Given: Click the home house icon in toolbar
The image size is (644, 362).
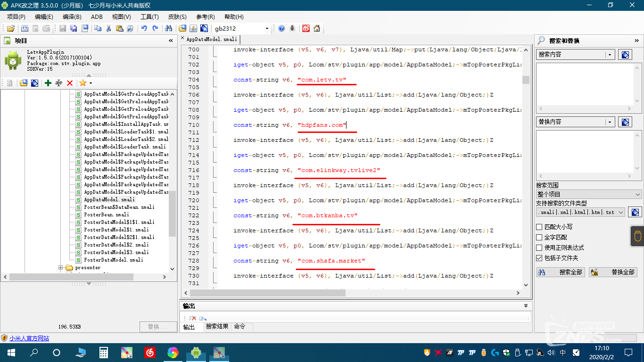Looking at the screenshot, I should (317, 28).
